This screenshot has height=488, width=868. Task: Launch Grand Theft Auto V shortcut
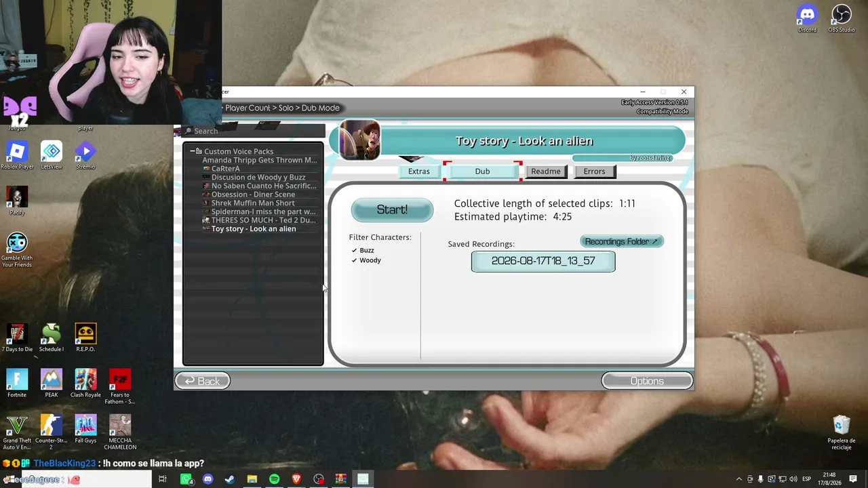[x=17, y=432]
